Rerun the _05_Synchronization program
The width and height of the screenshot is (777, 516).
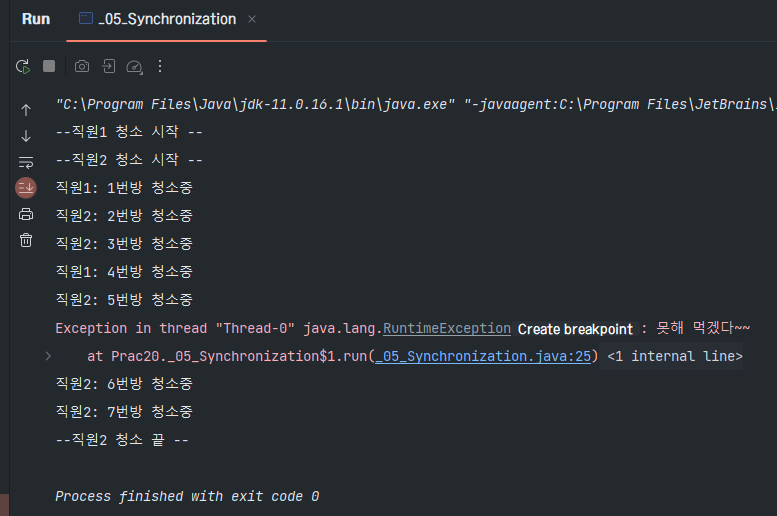23,66
